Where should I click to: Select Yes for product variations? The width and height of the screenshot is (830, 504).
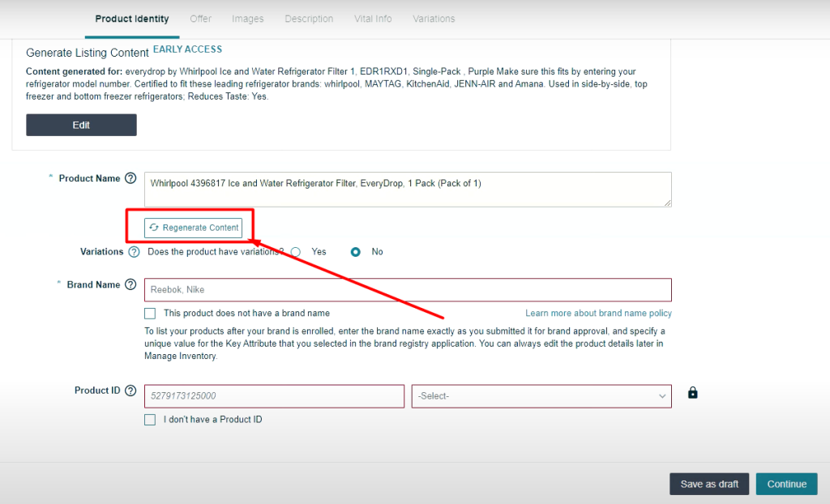point(296,252)
